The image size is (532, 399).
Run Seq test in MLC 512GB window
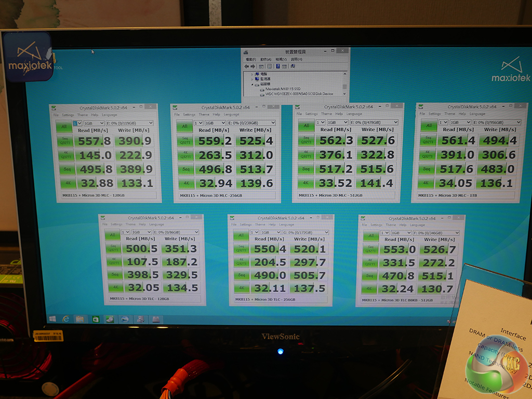coord(305,169)
